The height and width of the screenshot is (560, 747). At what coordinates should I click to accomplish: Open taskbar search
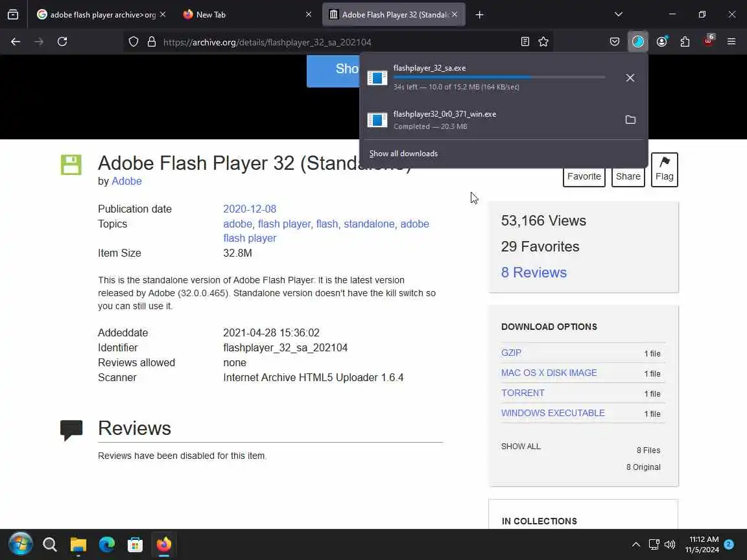(49, 544)
